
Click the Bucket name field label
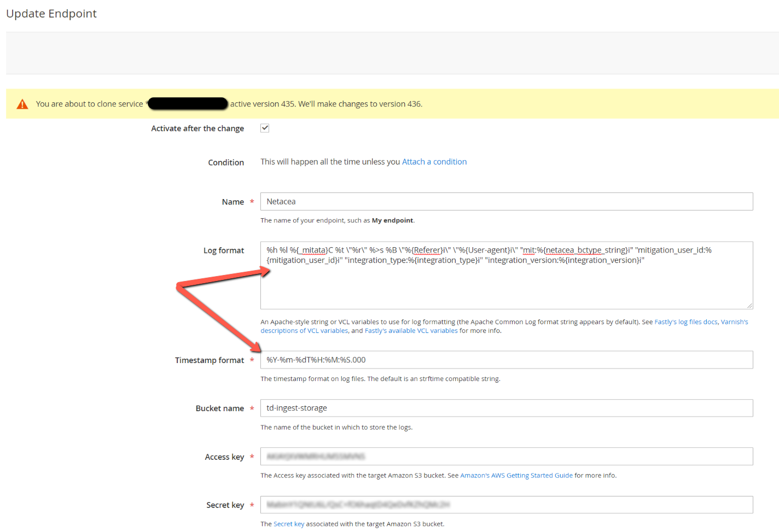pos(219,408)
